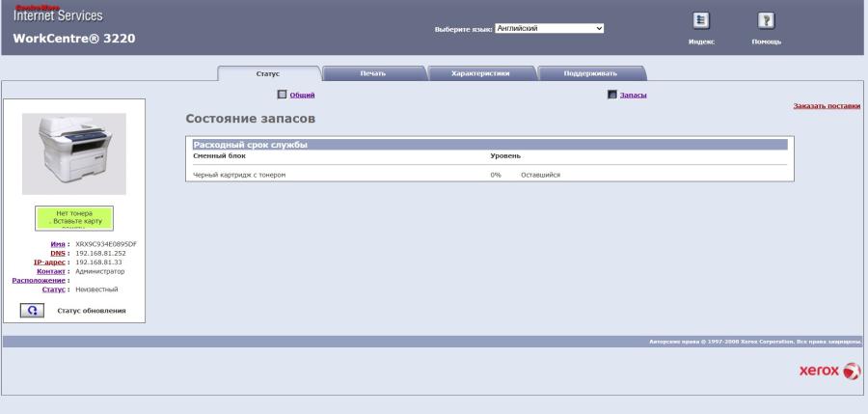Click the Администратор contact value
Screen dimensions: 868x414
pyautogui.click(x=99, y=271)
